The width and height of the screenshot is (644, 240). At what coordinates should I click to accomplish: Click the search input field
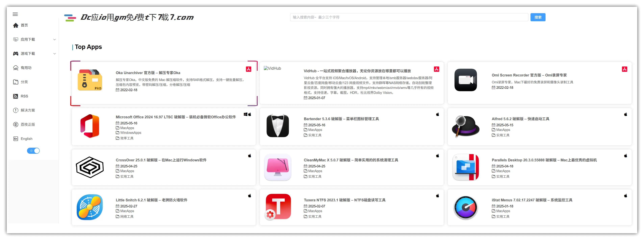coord(409,17)
